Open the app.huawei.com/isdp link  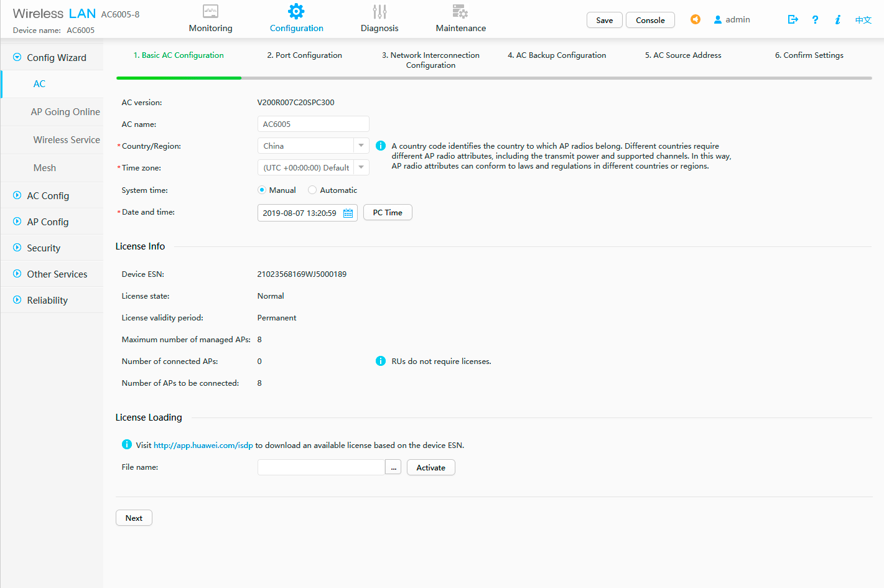(203, 446)
